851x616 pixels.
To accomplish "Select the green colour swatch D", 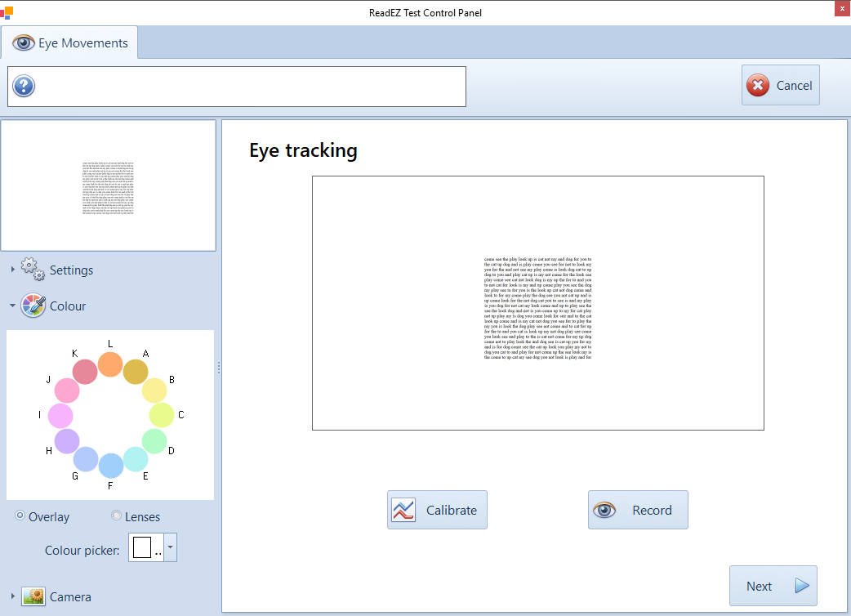I will pos(154,441).
